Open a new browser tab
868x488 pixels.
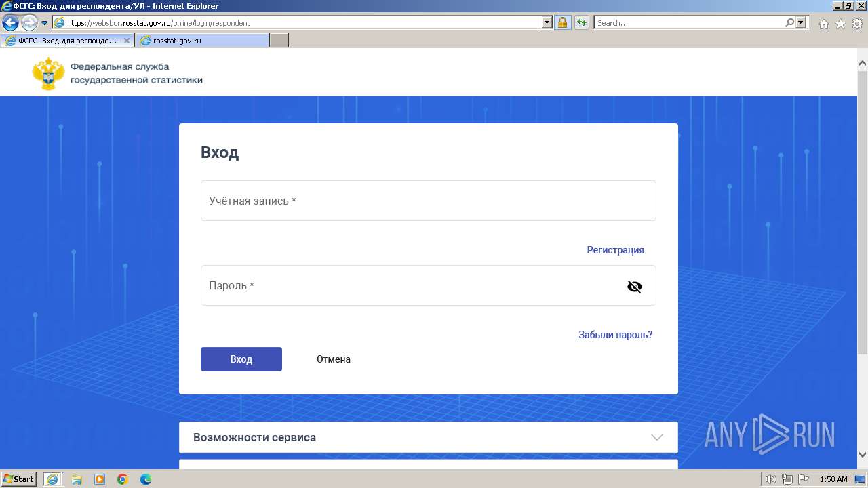click(279, 41)
